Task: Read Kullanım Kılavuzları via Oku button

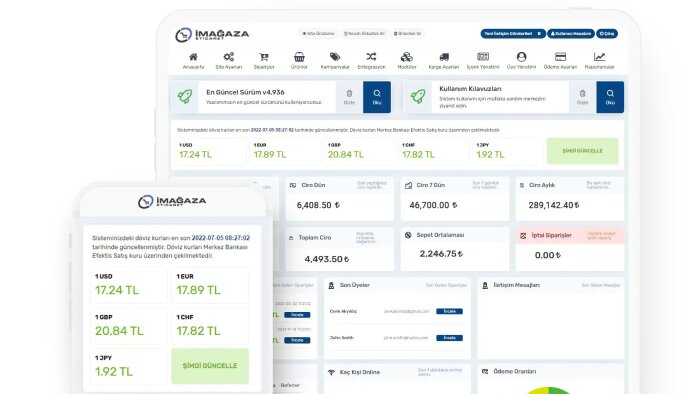Action: (610, 97)
